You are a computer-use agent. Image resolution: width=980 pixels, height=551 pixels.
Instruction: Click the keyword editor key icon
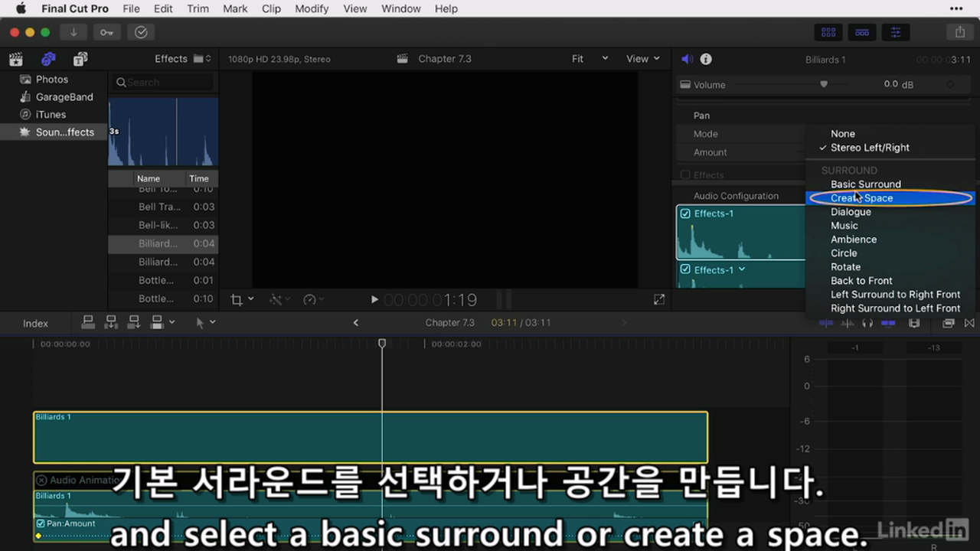(x=106, y=32)
